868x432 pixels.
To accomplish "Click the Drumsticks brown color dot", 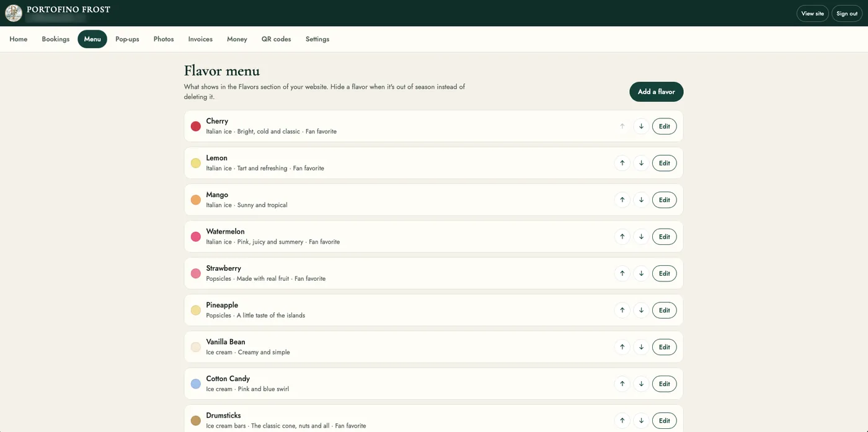I will pos(196,420).
